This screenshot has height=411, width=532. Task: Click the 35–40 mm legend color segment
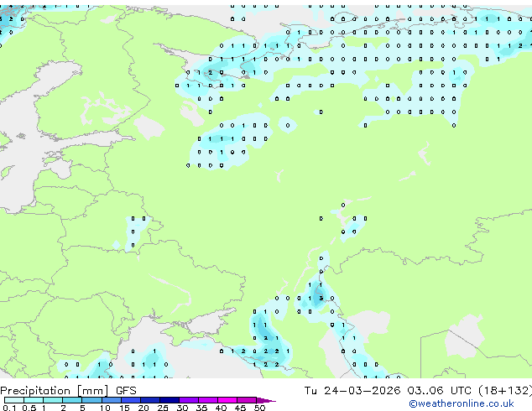coord(207,400)
